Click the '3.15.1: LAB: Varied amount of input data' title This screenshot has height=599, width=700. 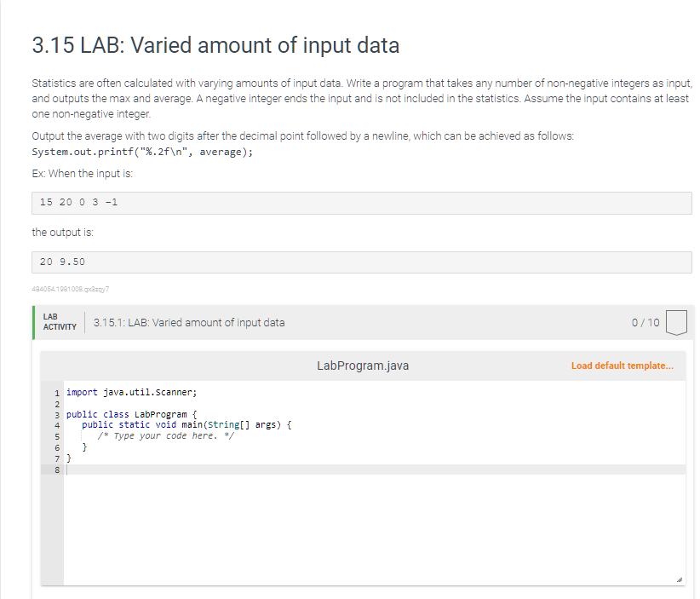click(189, 322)
